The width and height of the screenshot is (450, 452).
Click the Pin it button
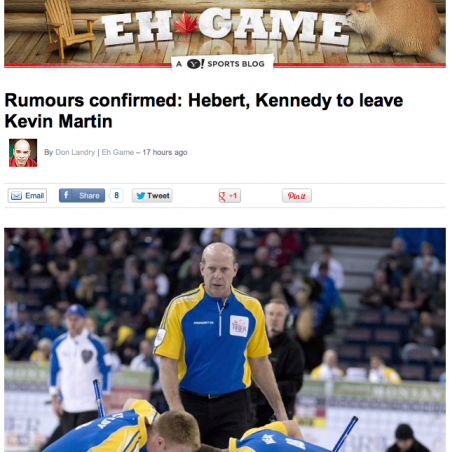[x=297, y=196]
